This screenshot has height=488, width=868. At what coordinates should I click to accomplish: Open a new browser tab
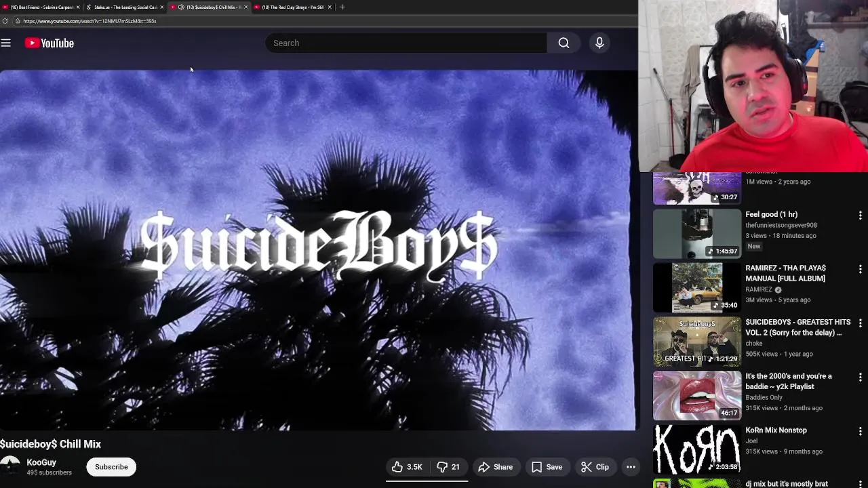pos(342,7)
